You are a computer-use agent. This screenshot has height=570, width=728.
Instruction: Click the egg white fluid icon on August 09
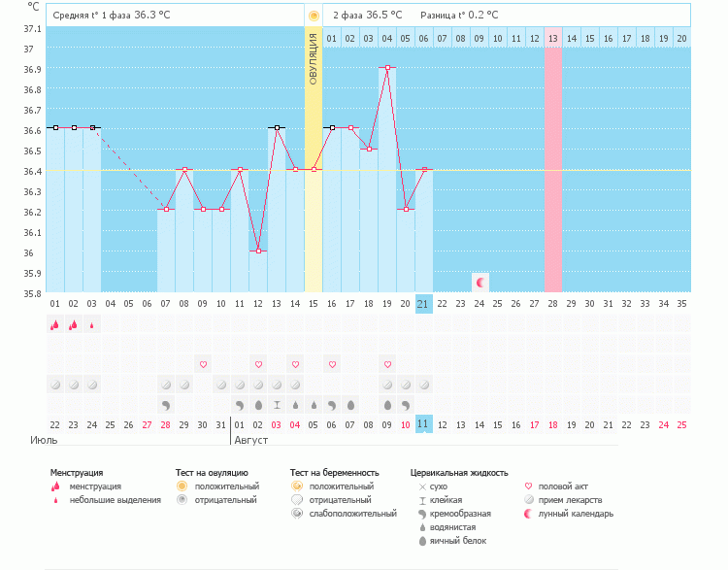coord(387,404)
